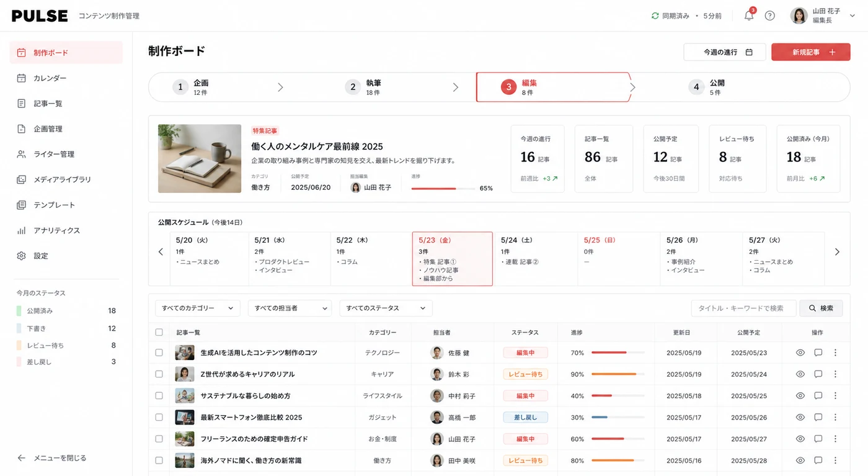Toggle preview eye for 生成AIを活用したコンテンツ制作のコツ
This screenshot has width=868, height=476.
800,353
